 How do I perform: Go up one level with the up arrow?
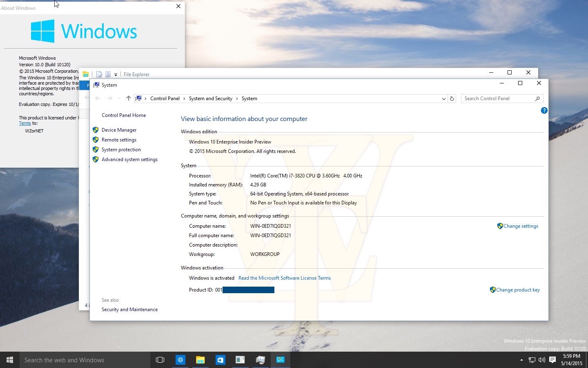click(129, 98)
